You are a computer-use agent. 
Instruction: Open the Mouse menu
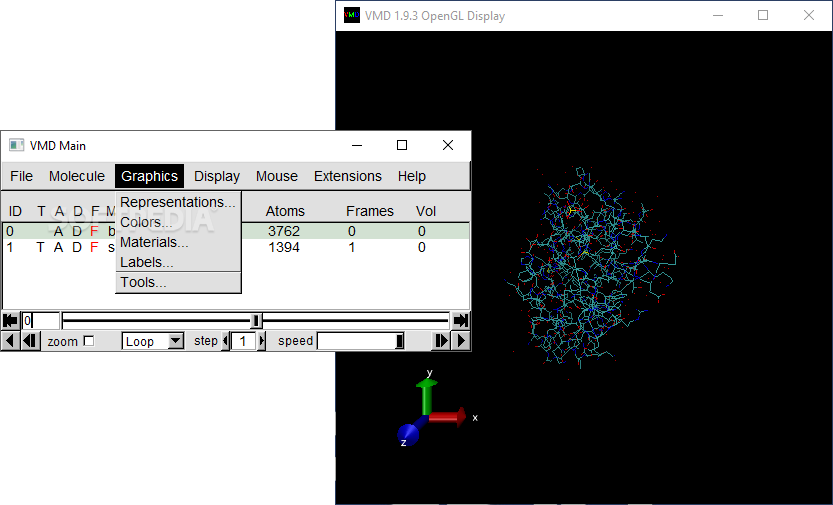[x=277, y=176]
